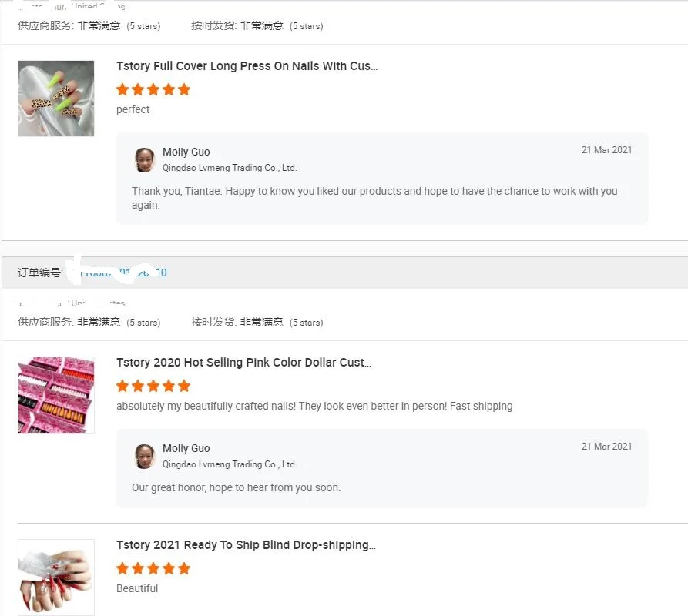Click star rating under Pink Color Dollar title
Image resolution: width=688 pixels, height=616 pixels.
coord(153,386)
